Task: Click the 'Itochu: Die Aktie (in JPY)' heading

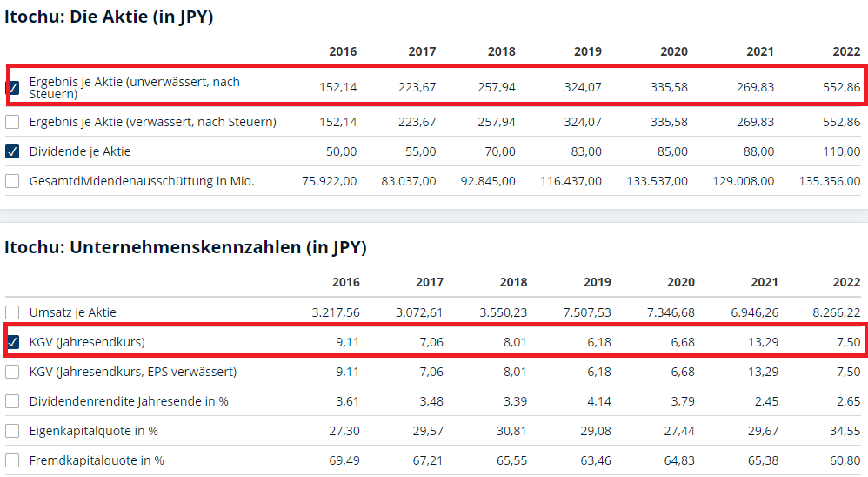Action: (109, 17)
